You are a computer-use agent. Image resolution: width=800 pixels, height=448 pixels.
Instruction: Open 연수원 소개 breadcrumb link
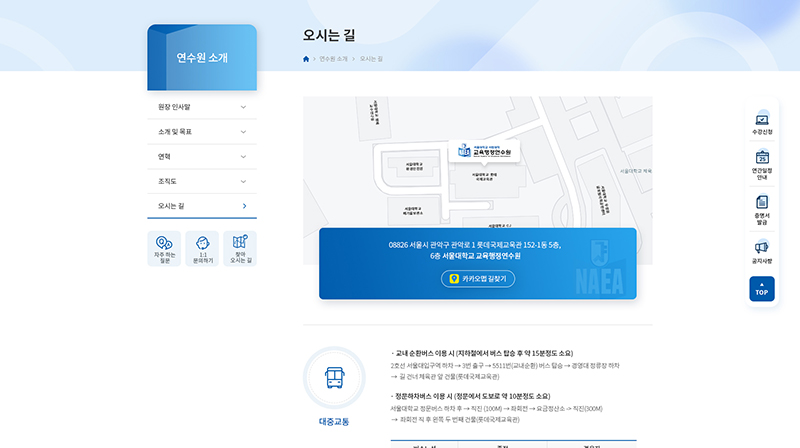point(333,59)
